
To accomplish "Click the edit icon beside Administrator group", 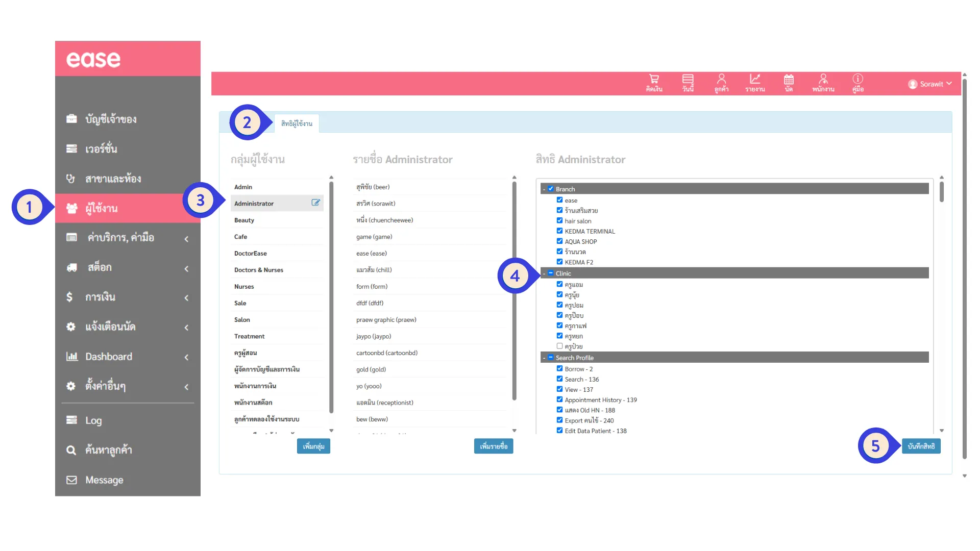I will point(316,203).
